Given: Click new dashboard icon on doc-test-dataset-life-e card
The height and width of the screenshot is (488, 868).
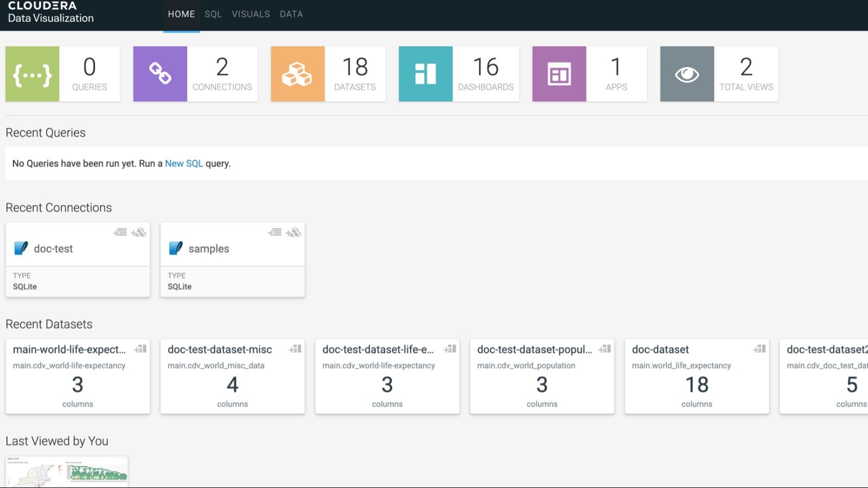Looking at the screenshot, I should [x=450, y=349].
